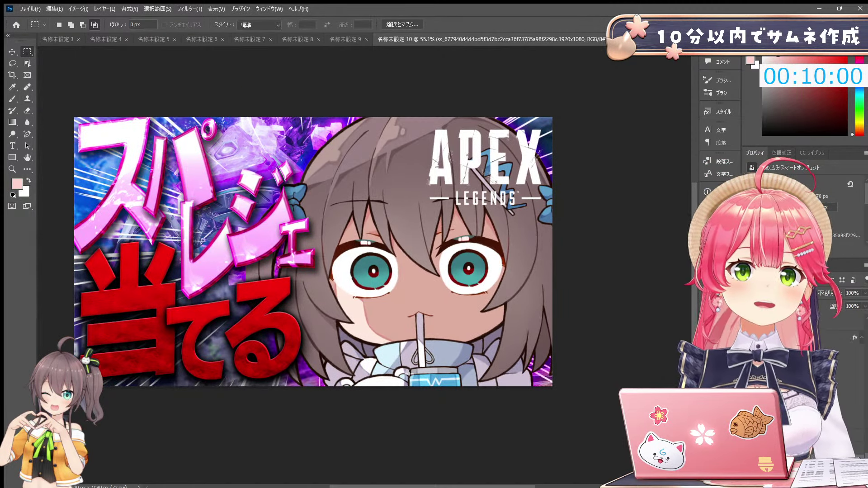Select the Path Selection tool
The height and width of the screenshot is (488, 868).
28,145
